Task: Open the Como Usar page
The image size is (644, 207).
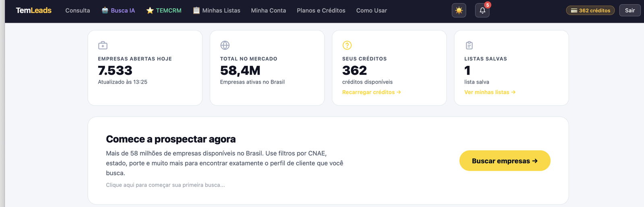Action: click(372, 10)
